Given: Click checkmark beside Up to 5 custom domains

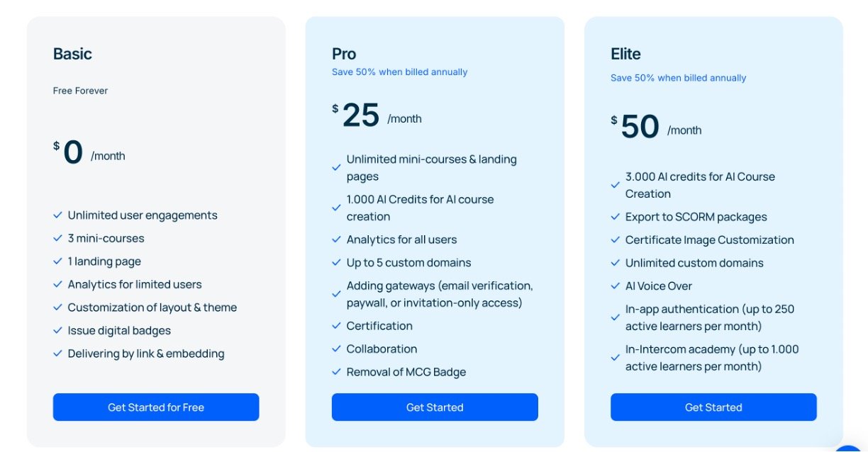Looking at the screenshot, I should 336,263.
